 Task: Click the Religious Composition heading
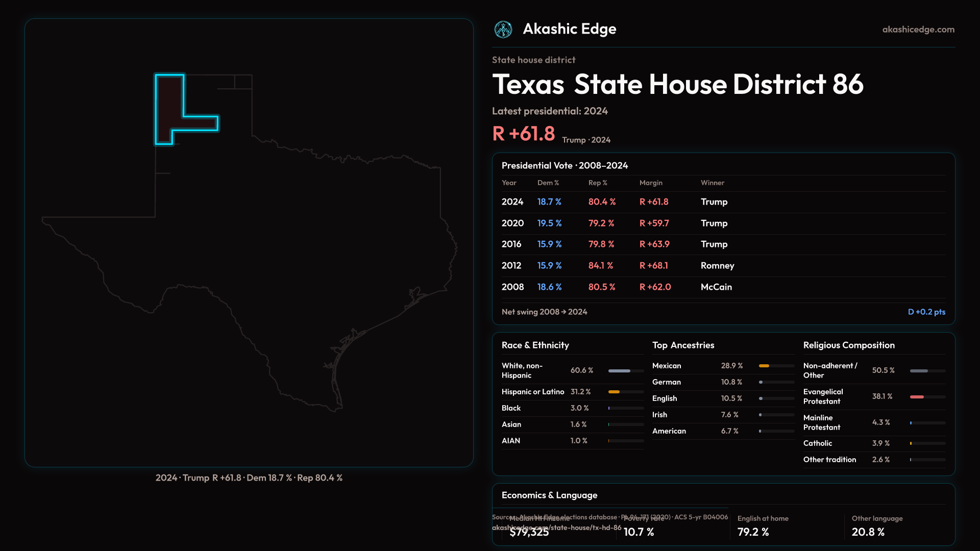click(x=848, y=345)
